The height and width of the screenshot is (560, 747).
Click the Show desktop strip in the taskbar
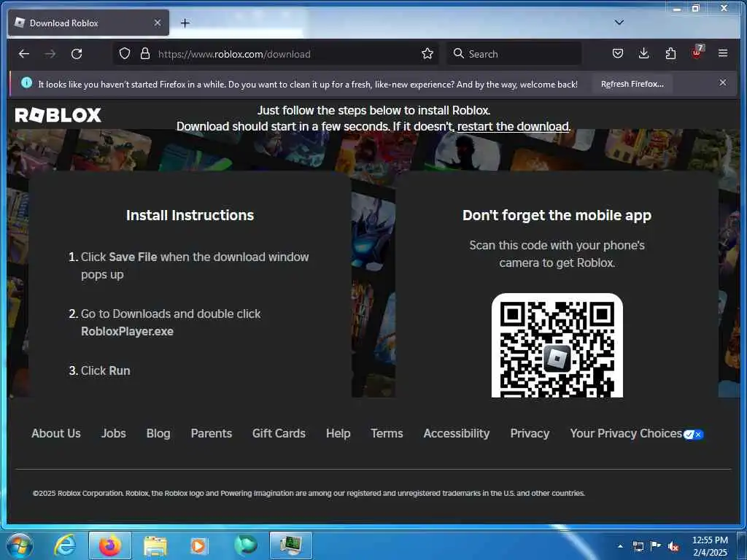(x=742, y=545)
